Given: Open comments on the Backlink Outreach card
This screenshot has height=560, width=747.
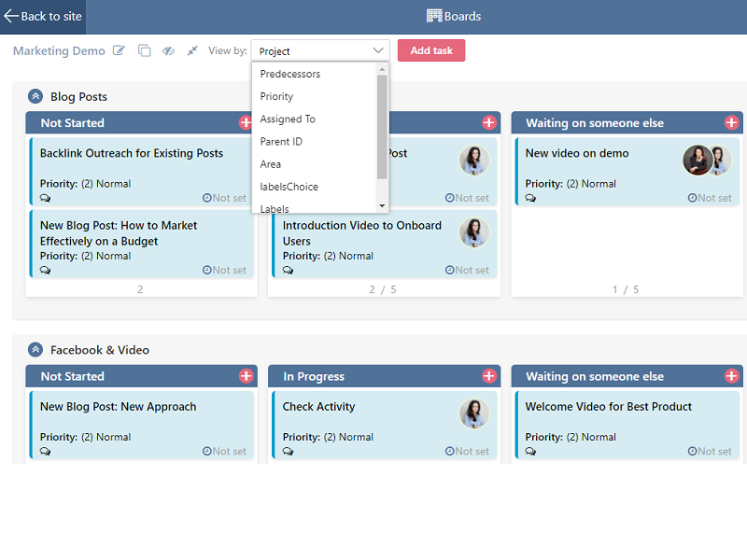Looking at the screenshot, I should point(44,198).
